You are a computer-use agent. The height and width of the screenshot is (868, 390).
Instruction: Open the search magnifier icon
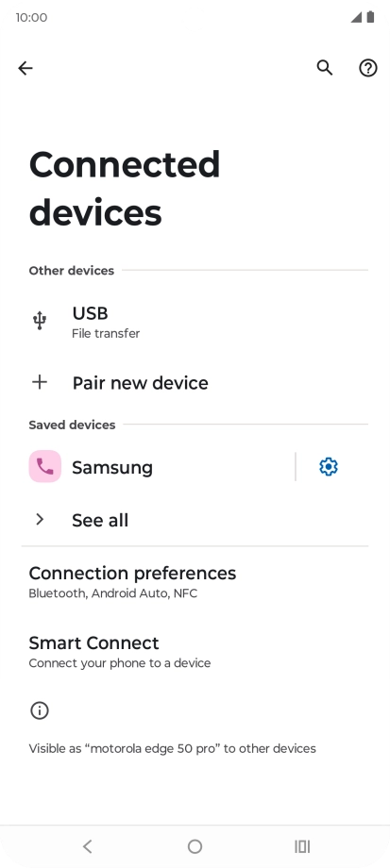pos(325,68)
